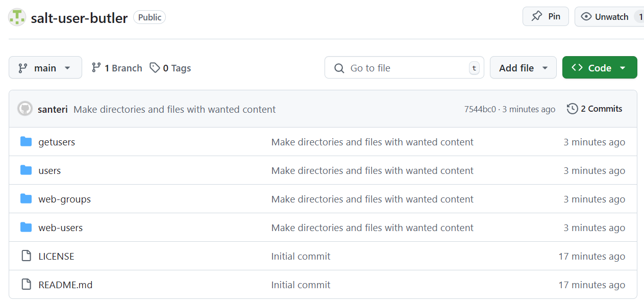Open the web-users folder
The height and width of the screenshot is (304, 644).
tap(60, 227)
